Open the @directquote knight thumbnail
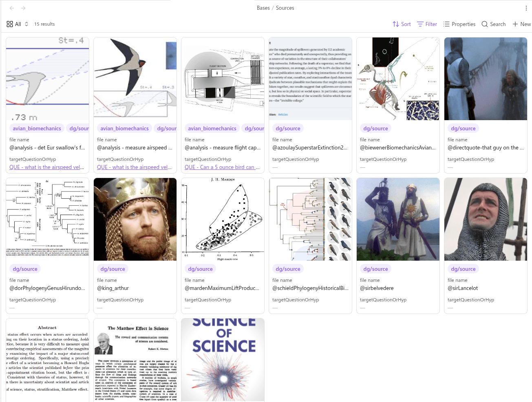 tap(486, 79)
